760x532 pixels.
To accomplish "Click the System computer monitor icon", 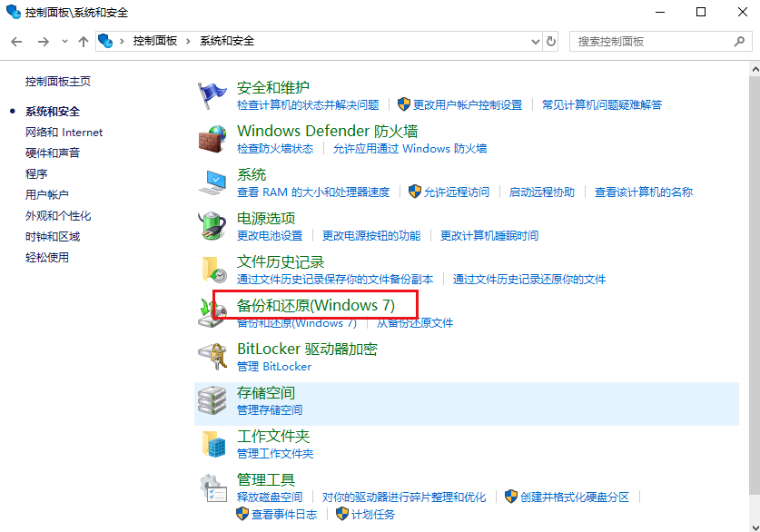I will click(x=212, y=182).
